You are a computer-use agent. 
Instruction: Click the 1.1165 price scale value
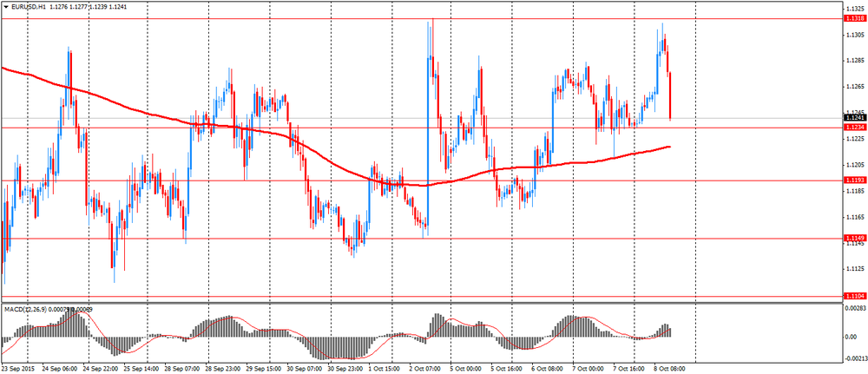[855, 217]
